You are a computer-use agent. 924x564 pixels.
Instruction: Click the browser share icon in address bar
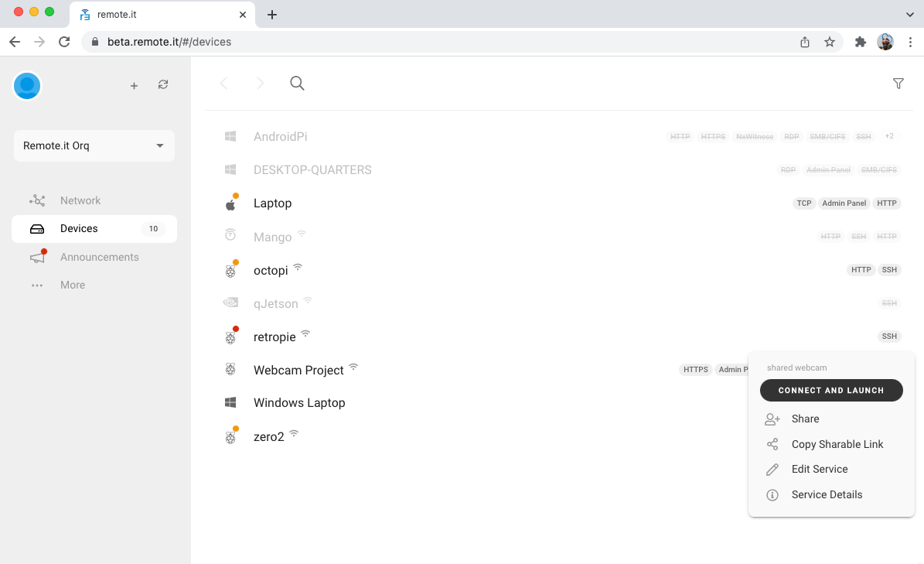point(805,42)
